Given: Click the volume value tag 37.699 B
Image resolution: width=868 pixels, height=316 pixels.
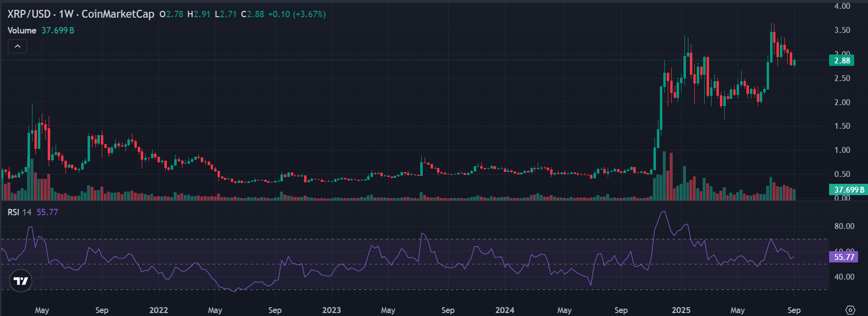Looking at the screenshot, I should tap(848, 190).
